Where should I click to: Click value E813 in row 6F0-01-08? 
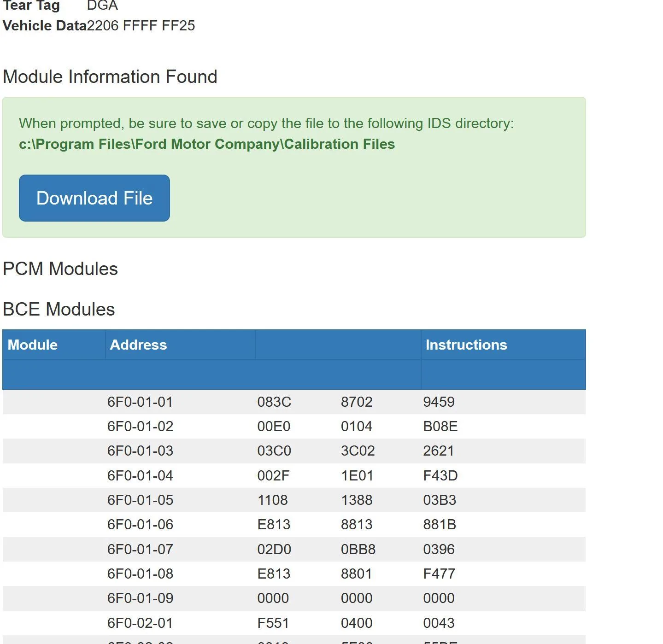[274, 574]
